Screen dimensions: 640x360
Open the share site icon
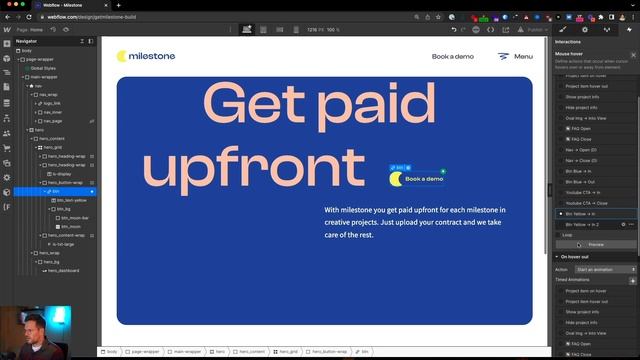(x=506, y=29)
